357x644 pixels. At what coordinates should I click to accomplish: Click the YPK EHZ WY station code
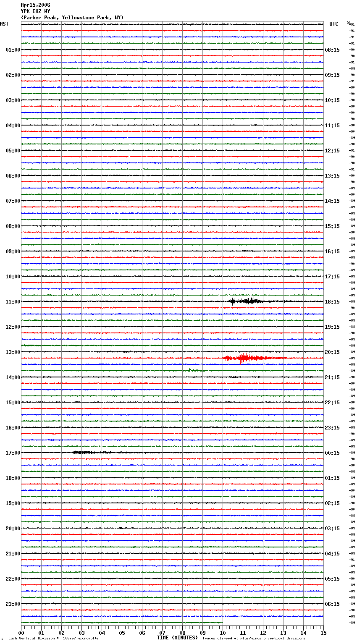point(35,11)
